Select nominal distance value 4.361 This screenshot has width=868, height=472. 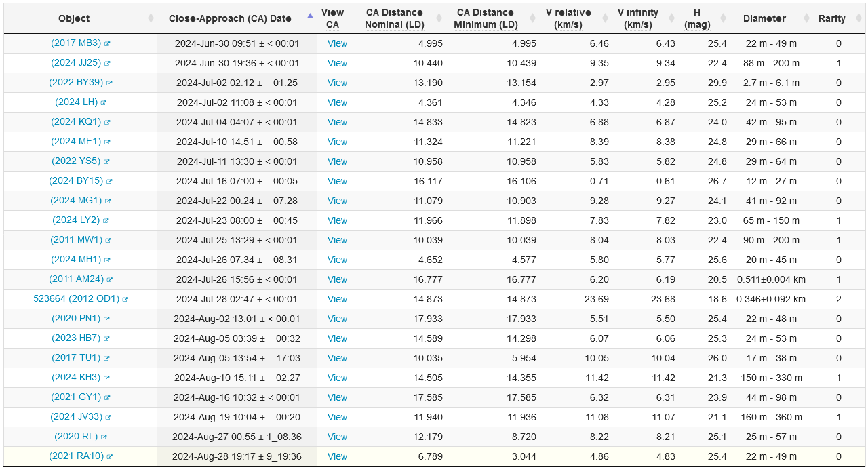point(431,102)
